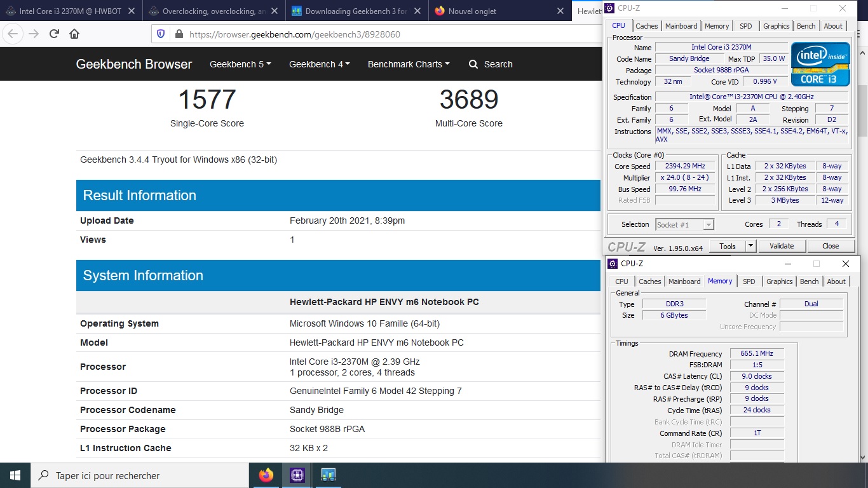
Task: Go back using Firefox back arrow
Action: 13,34
